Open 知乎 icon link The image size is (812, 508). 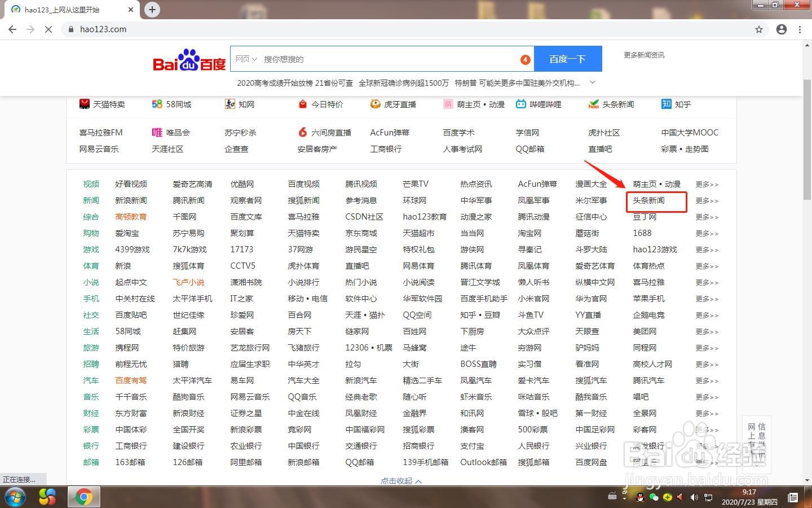[666, 104]
